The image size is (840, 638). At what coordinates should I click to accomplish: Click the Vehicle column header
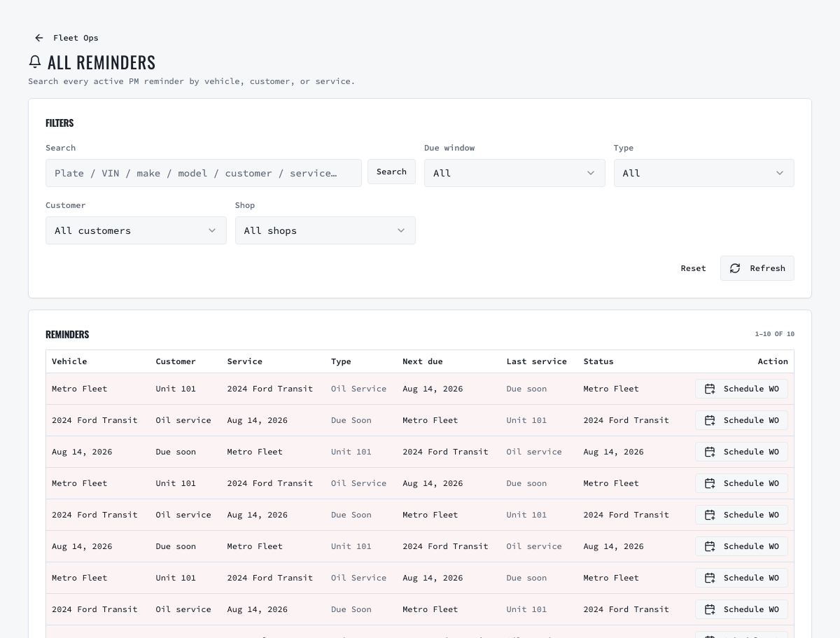pyautogui.click(x=69, y=361)
